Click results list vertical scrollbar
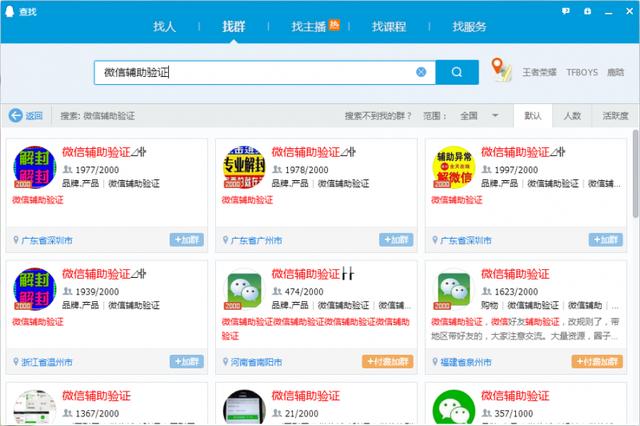 (636, 173)
